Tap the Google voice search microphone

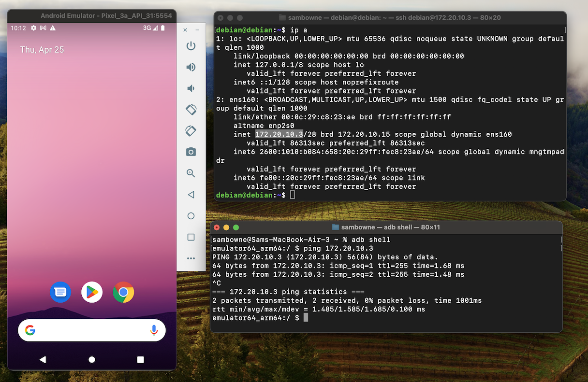tap(154, 330)
